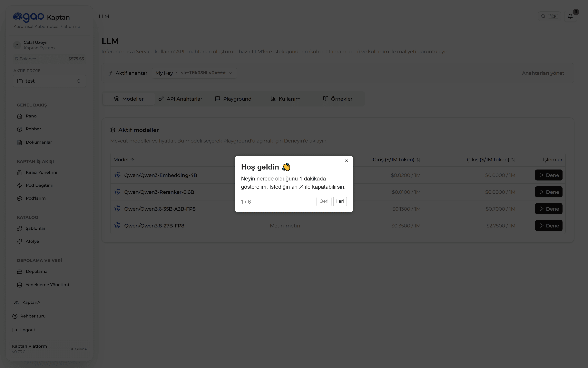This screenshot has height=368, width=588.
Task: Click the Atölye sparkle icon
Action: [x=20, y=241]
